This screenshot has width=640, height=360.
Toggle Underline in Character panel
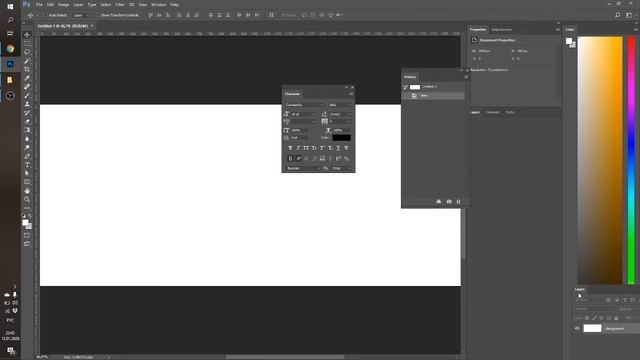(338, 148)
